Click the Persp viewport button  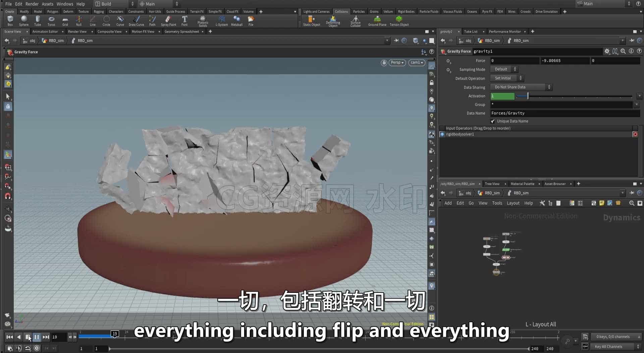coord(397,62)
